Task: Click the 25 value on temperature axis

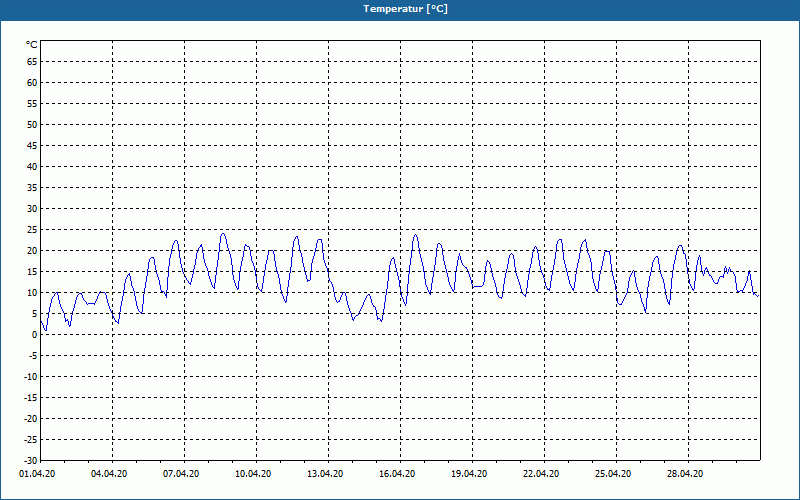Action: [x=32, y=230]
